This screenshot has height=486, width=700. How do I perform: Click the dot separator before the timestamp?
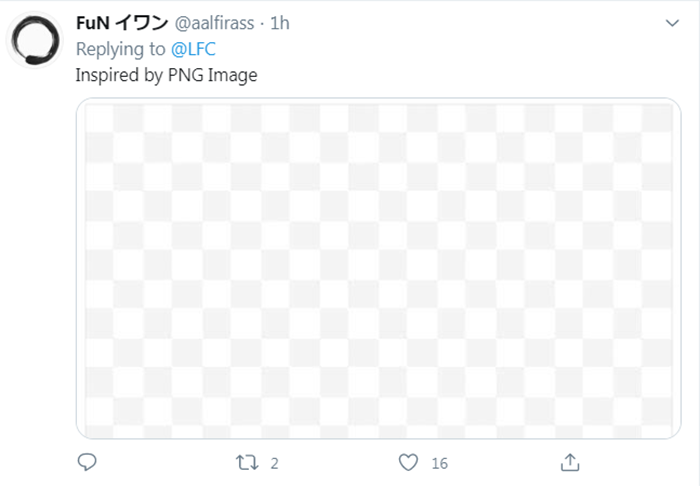click(x=262, y=23)
